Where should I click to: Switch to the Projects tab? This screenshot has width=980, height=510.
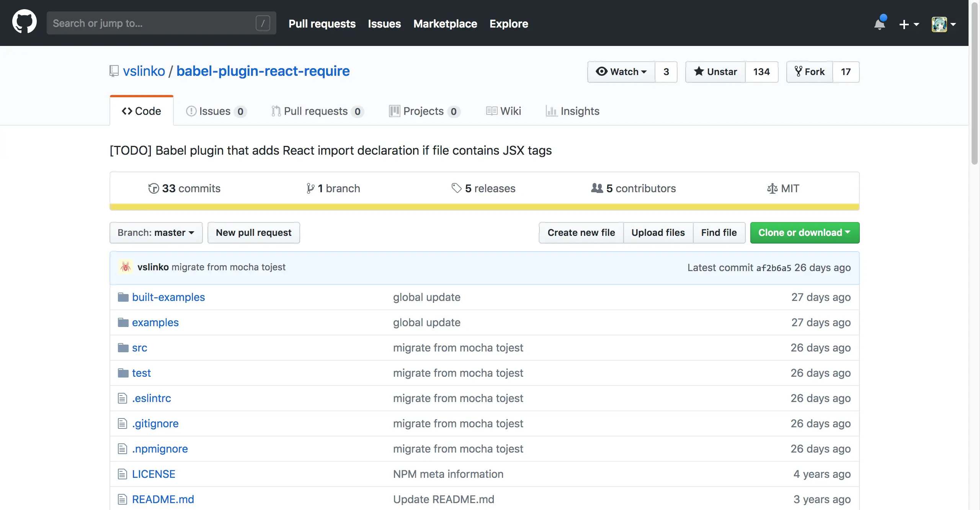[x=425, y=111]
